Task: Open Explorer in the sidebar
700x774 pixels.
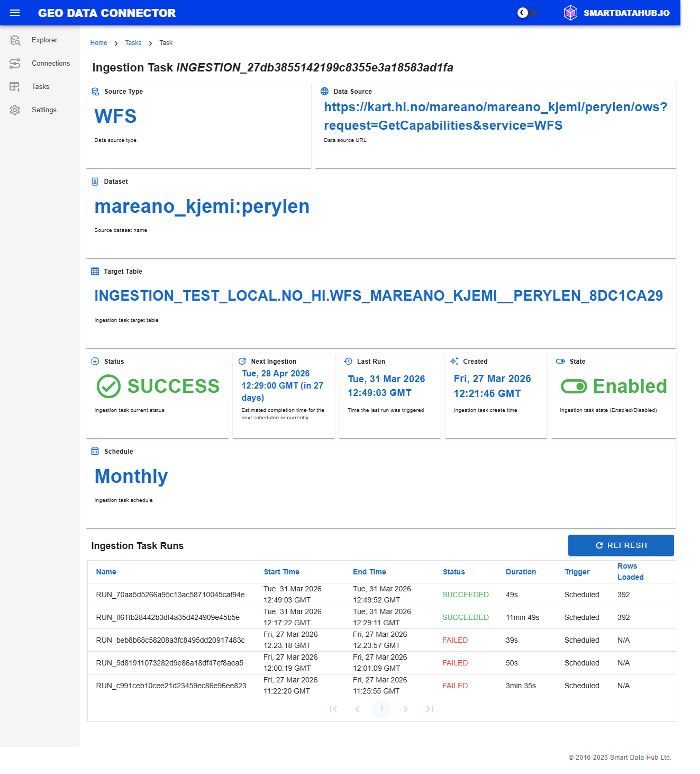Action: click(44, 40)
